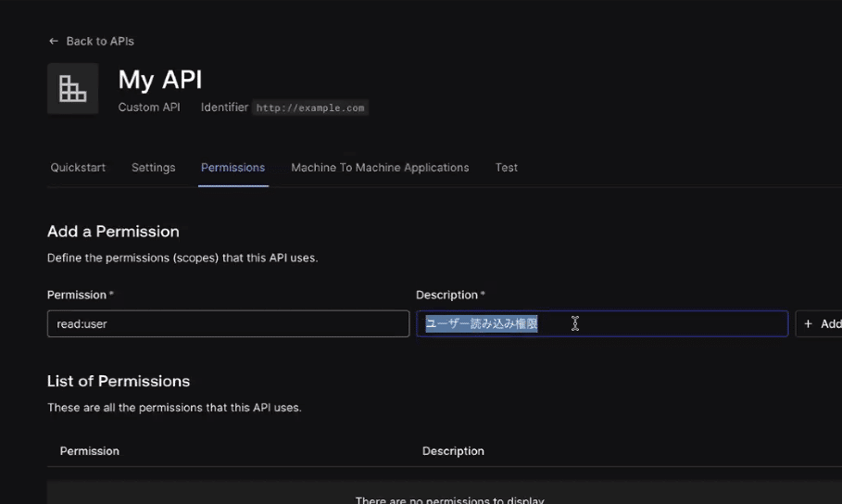842x504 pixels.
Task: Switch to the Test tab
Action: [507, 168]
